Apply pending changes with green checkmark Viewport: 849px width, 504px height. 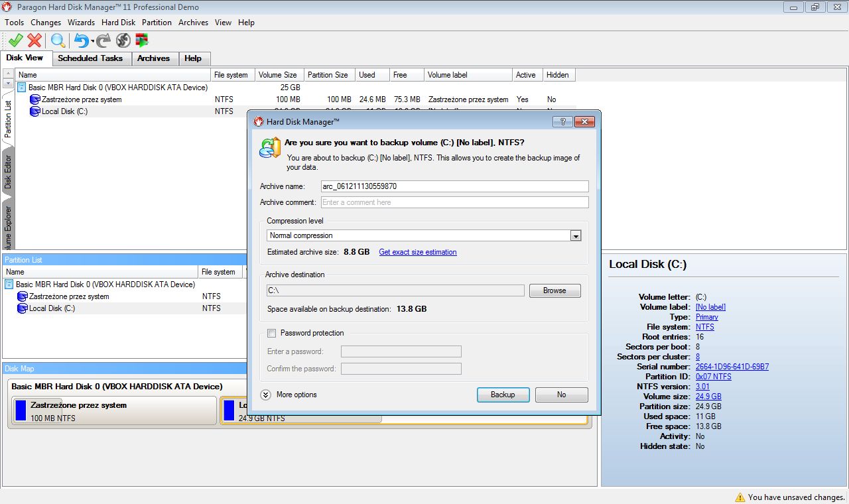16,40
